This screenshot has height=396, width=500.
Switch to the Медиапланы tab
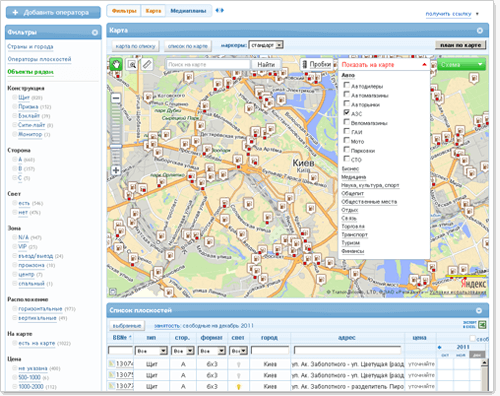pos(188,11)
